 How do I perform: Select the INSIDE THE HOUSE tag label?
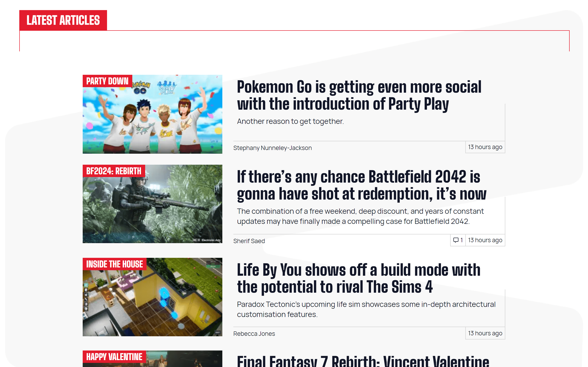tap(114, 264)
